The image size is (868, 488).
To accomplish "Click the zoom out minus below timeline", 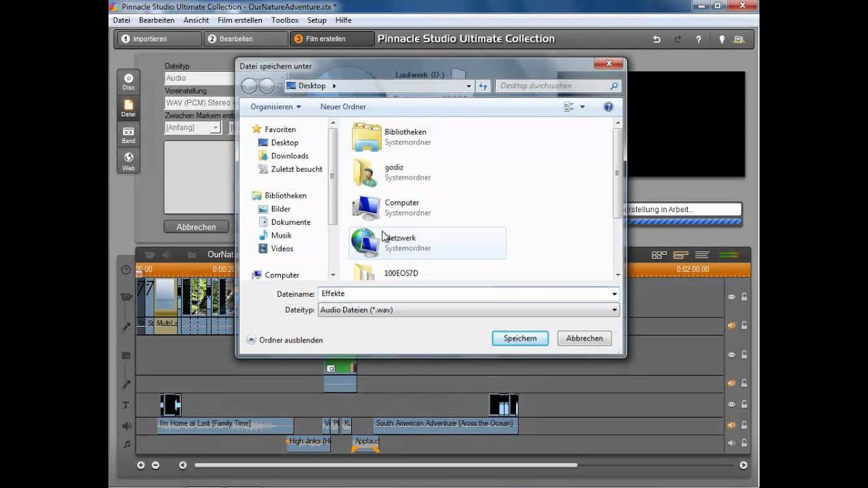I will click(155, 465).
